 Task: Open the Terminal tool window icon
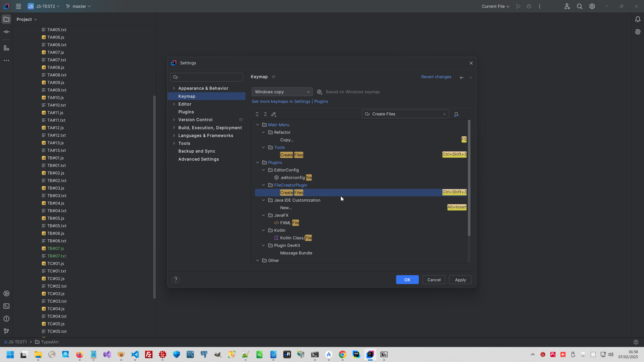(6, 306)
